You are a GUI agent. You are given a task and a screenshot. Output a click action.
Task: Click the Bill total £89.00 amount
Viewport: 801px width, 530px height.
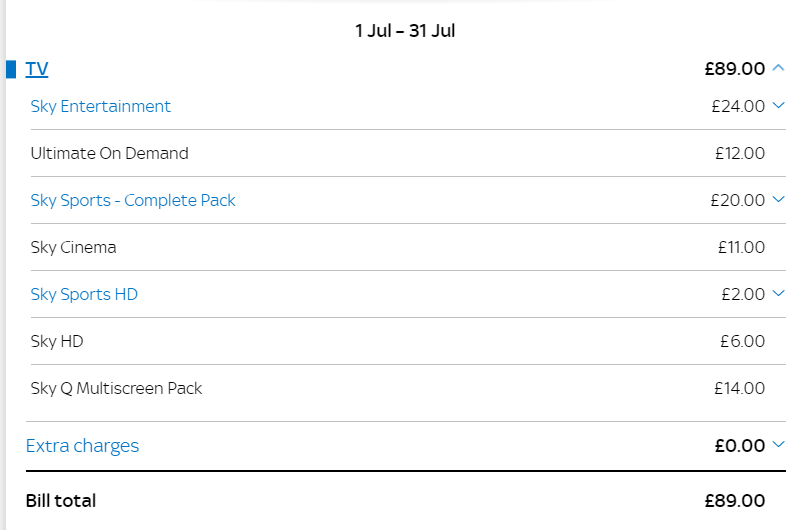(x=734, y=501)
